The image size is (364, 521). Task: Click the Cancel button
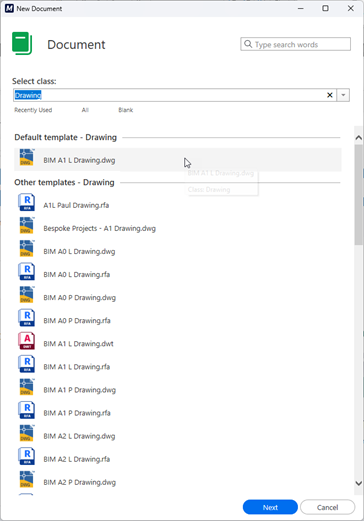point(327,507)
